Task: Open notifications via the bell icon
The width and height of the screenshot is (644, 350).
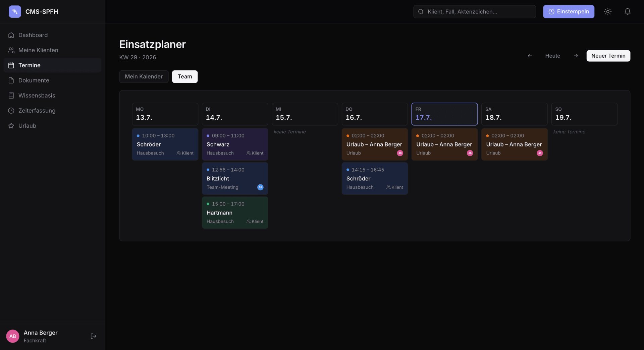Action: coord(627,11)
